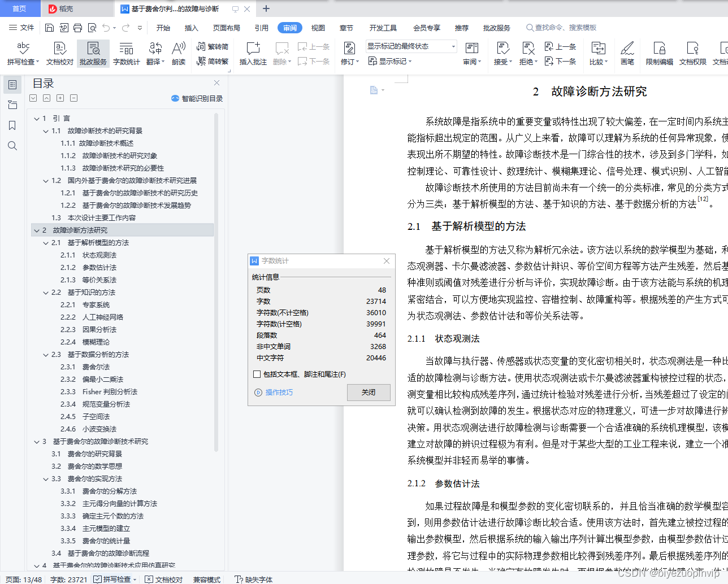Select outline item 3.3.5 费舍尔的统计量
728x584 pixels.
[x=95, y=541]
